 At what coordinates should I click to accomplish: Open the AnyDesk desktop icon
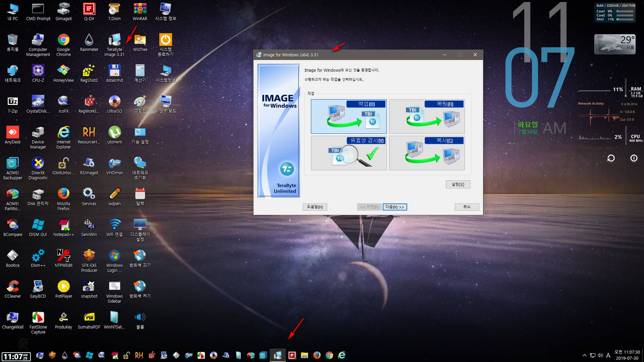[x=12, y=135]
